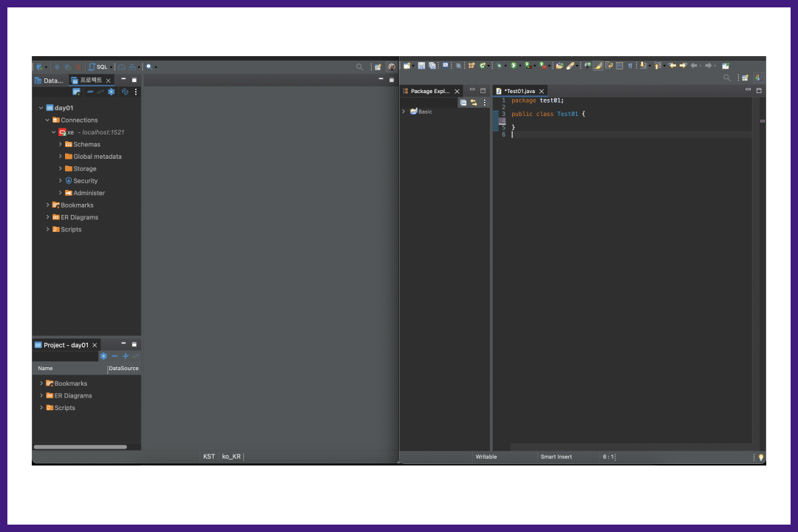Click ko_KR locale in DBeaver status bar
This screenshot has height=532, width=798.
[x=231, y=457]
